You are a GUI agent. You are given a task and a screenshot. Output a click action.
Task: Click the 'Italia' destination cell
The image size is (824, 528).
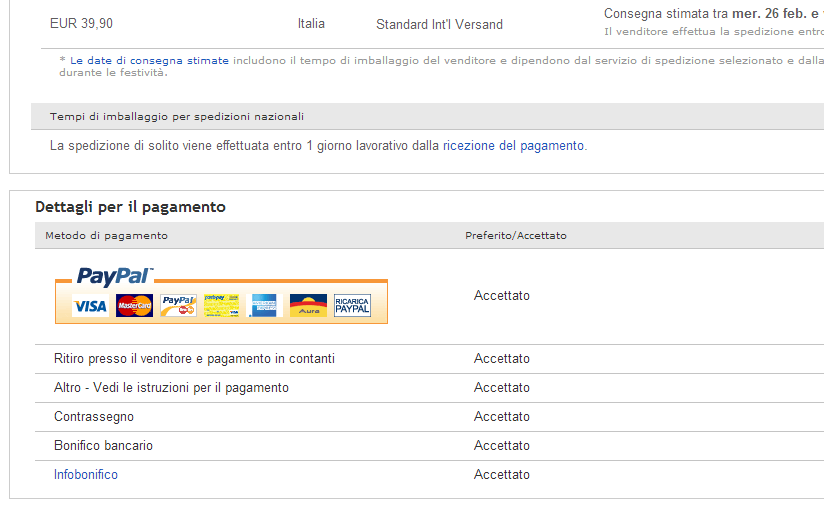point(311,24)
